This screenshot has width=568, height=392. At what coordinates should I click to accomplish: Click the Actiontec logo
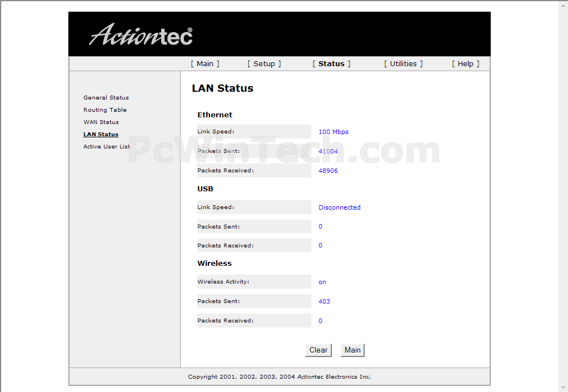pos(141,35)
